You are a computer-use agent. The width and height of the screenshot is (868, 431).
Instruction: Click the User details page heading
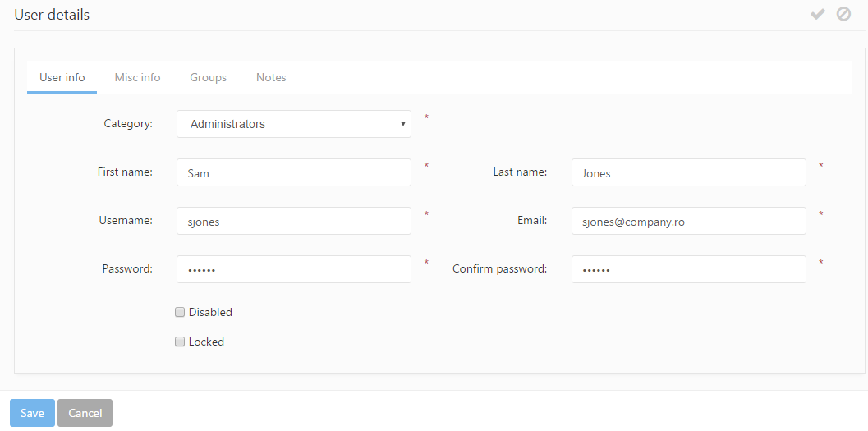click(52, 15)
